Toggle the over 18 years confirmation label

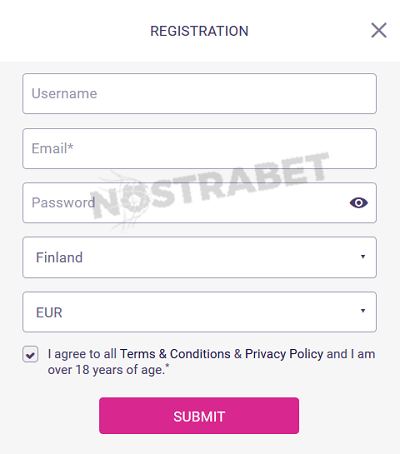coord(211,362)
